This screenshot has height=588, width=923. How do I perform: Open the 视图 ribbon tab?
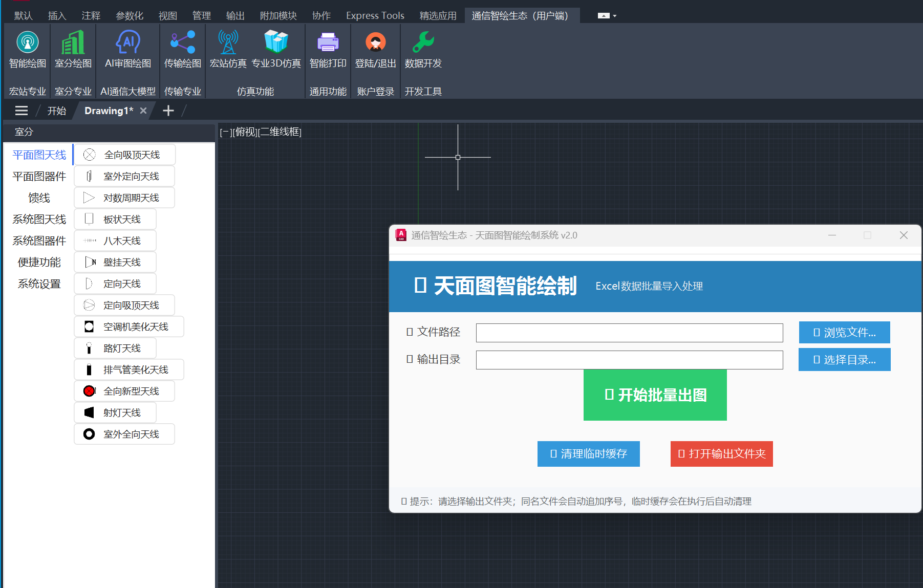(x=168, y=16)
